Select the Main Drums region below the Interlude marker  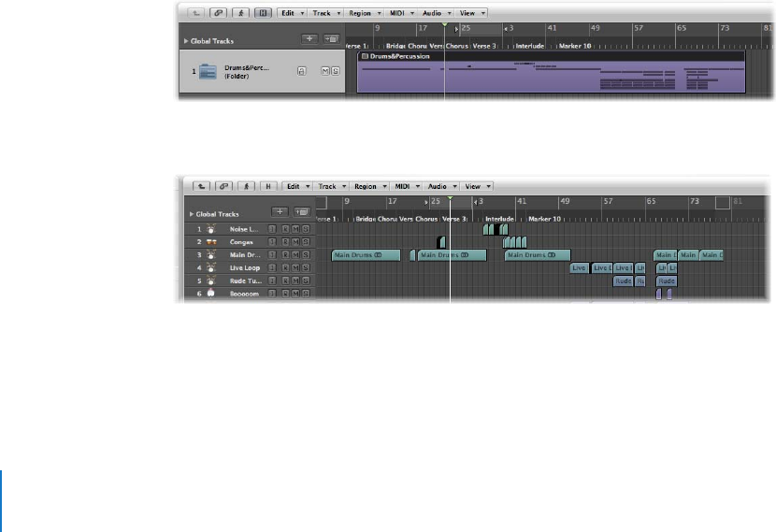(538, 255)
